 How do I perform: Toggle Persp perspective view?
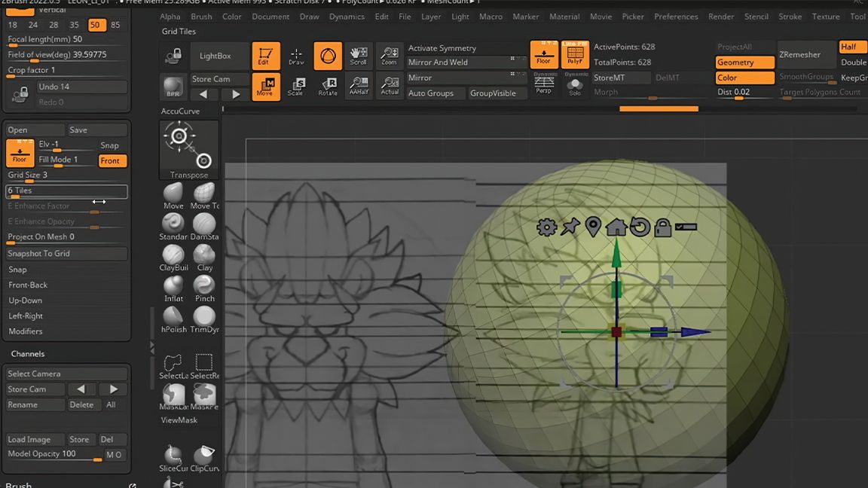coord(542,86)
